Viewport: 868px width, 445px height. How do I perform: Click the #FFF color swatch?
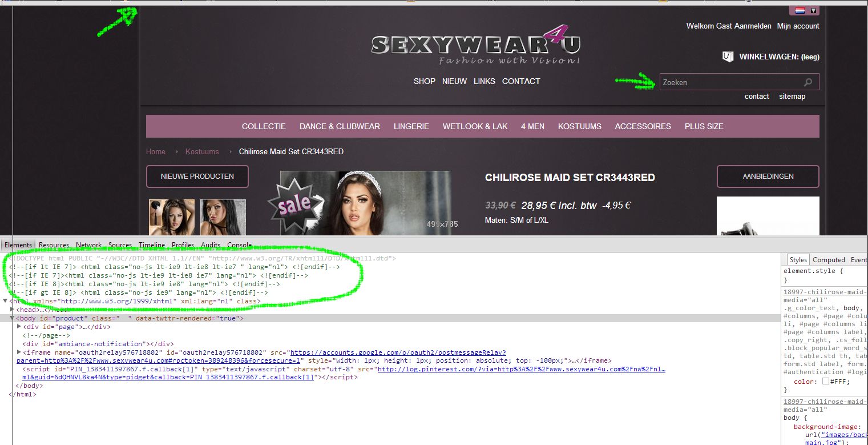click(825, 382)
